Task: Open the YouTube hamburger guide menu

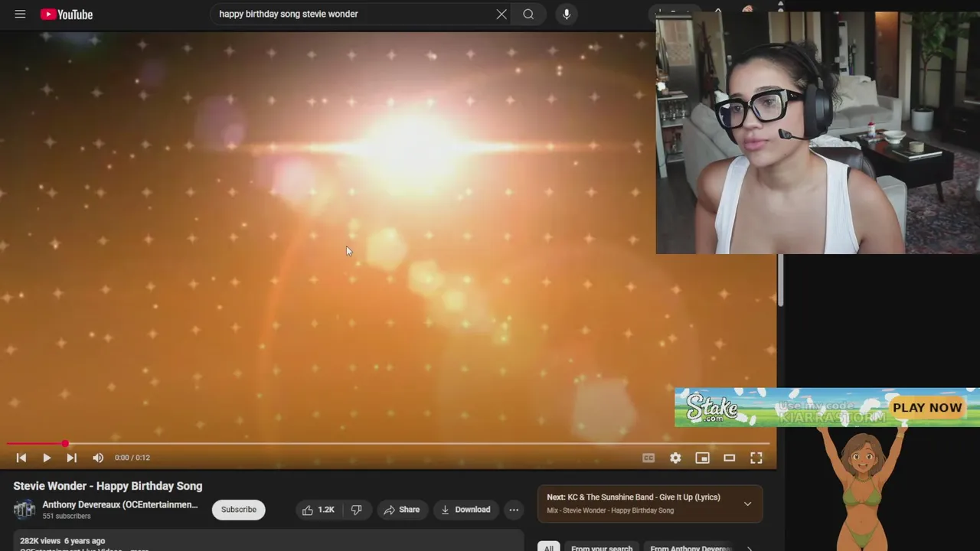Action: [x=20, y=14]
